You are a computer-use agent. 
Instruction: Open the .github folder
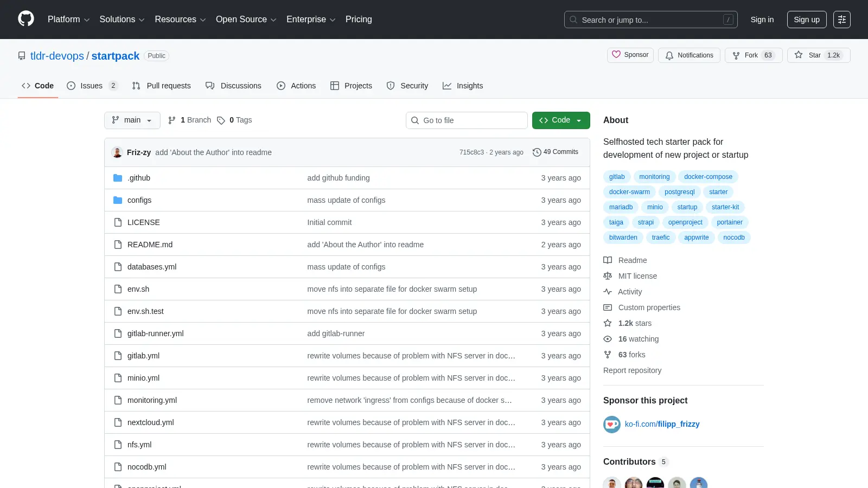pos(139,178)
